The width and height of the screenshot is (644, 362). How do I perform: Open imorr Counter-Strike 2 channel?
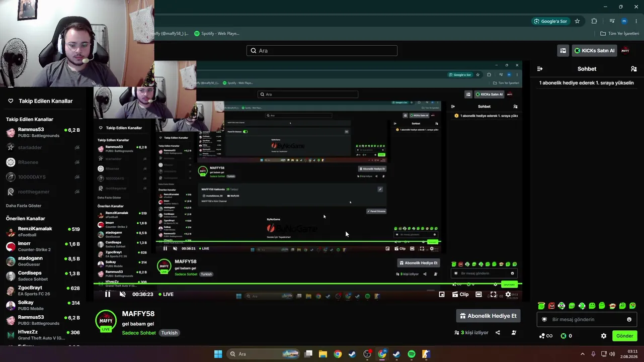pyautogui.click(x=43, y=246)
